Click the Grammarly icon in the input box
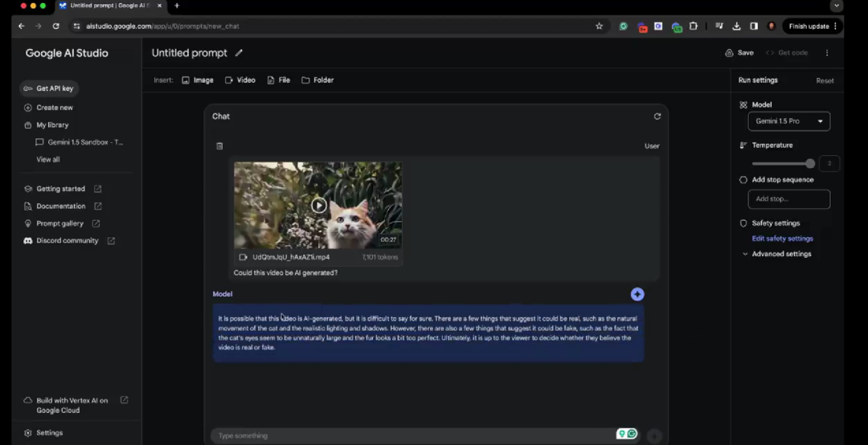Viewport: 868px width, 445px height. (x=632, y=434)
